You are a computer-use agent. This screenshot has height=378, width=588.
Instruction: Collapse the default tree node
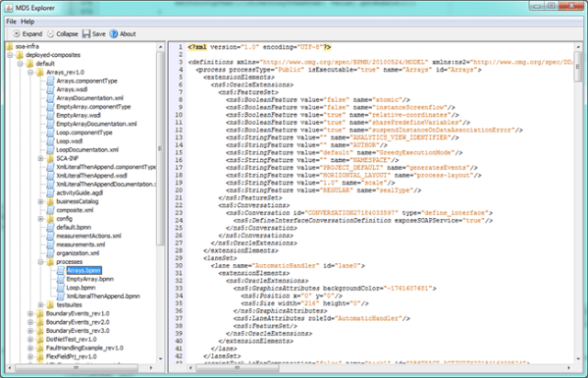(20, 63)
